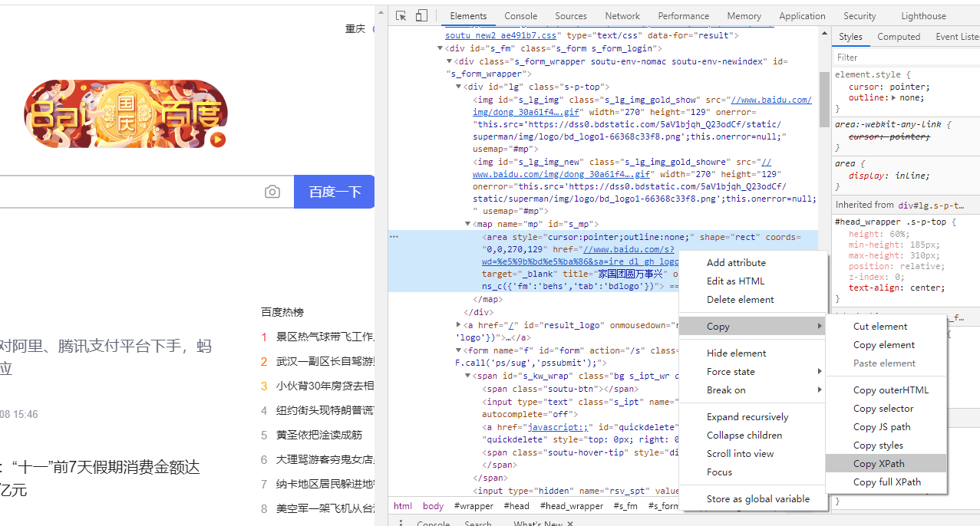Click the ellipsis beside the selected area node
The height and width of the screenshot is (526, 980).
(394, 237)
